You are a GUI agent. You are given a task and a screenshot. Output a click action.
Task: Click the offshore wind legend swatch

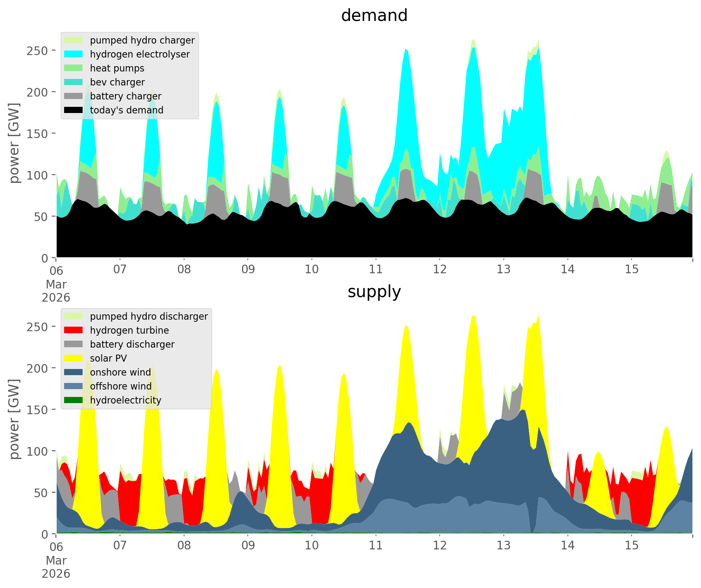pos(74,386)
